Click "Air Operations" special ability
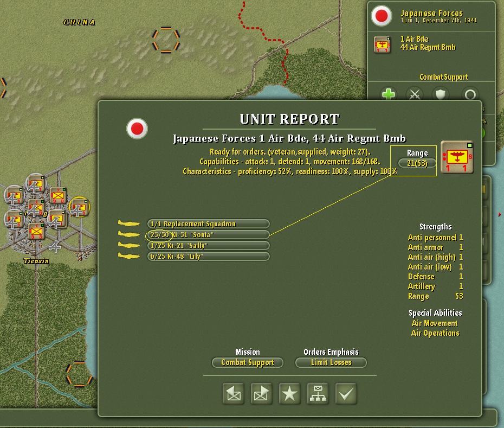Screen dimensions: 504x428 [435, 333]
